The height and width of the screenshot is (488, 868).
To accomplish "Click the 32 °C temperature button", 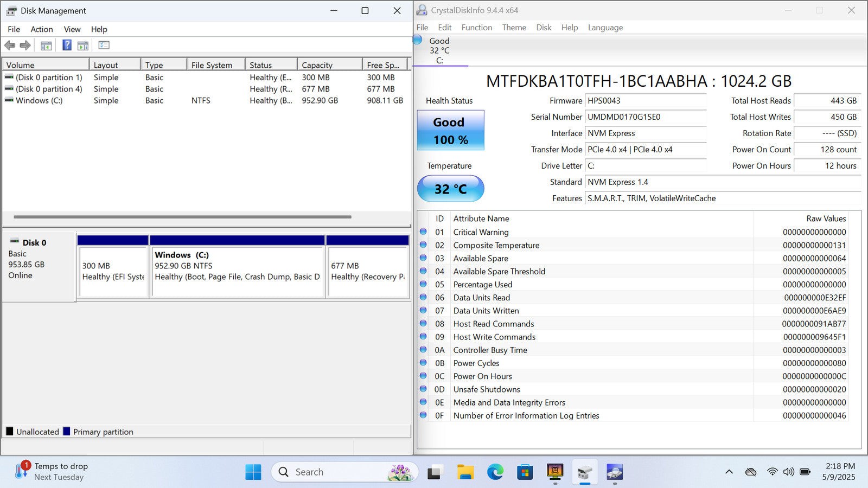I will tap(450, 189).
